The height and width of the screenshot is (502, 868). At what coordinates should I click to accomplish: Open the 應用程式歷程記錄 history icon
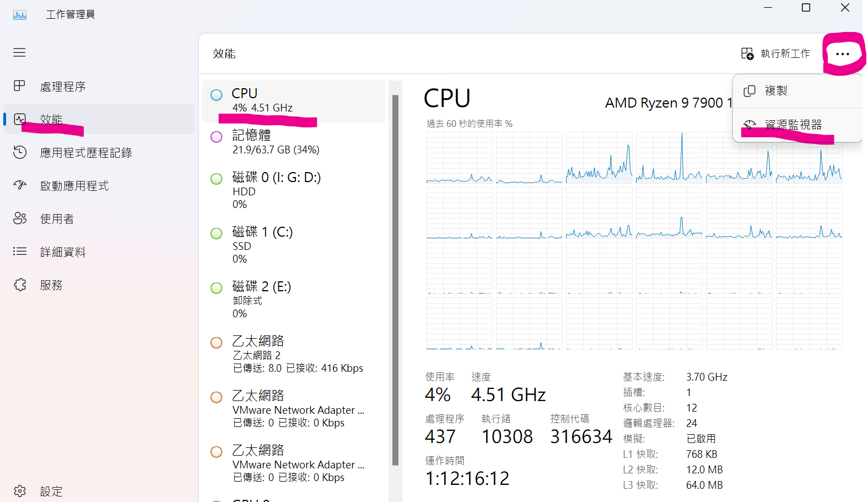click(x=19, y=152)
